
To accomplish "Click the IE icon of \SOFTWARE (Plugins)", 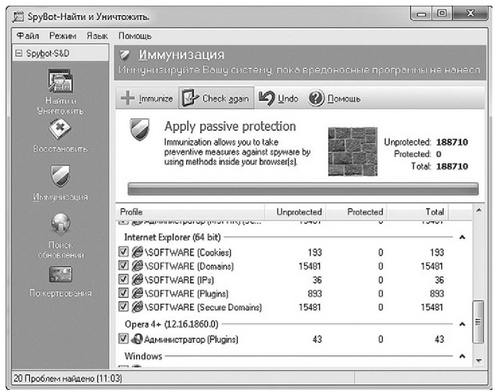I will click(137, 293).
